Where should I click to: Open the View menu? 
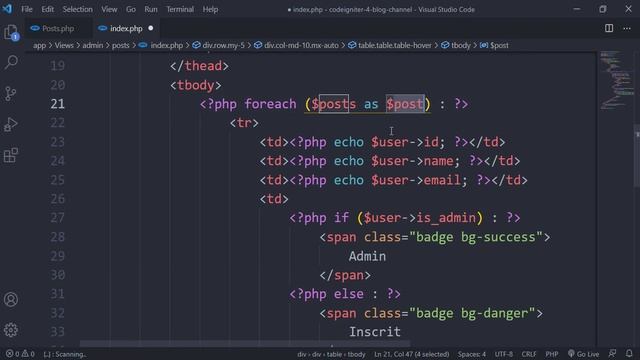point(109,9)
